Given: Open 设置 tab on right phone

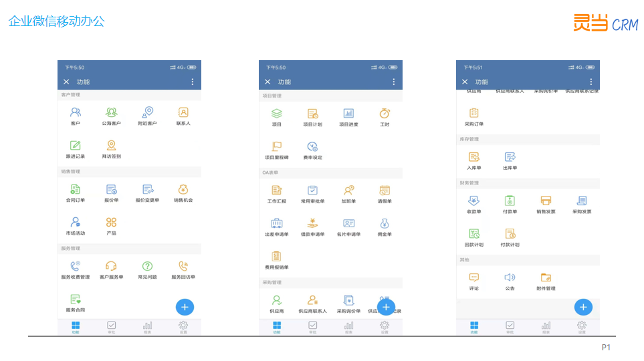Looking at the screenshot, I should (582, 328).
